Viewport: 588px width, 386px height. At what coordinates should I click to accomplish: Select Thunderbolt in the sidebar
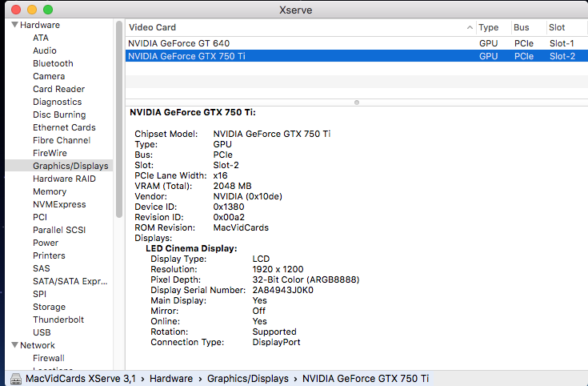pyautogui.click(x=58, y=320)
